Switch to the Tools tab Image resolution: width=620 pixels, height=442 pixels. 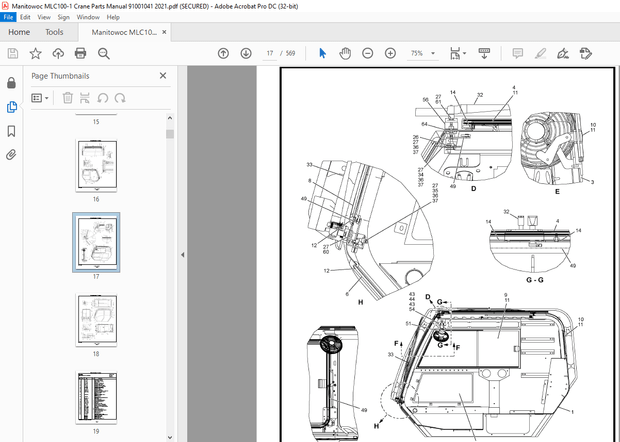tap(54, 32)
